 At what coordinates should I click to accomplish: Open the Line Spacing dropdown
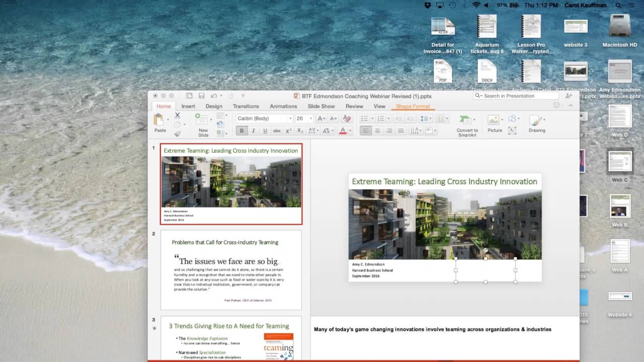[x=426, y=119]
